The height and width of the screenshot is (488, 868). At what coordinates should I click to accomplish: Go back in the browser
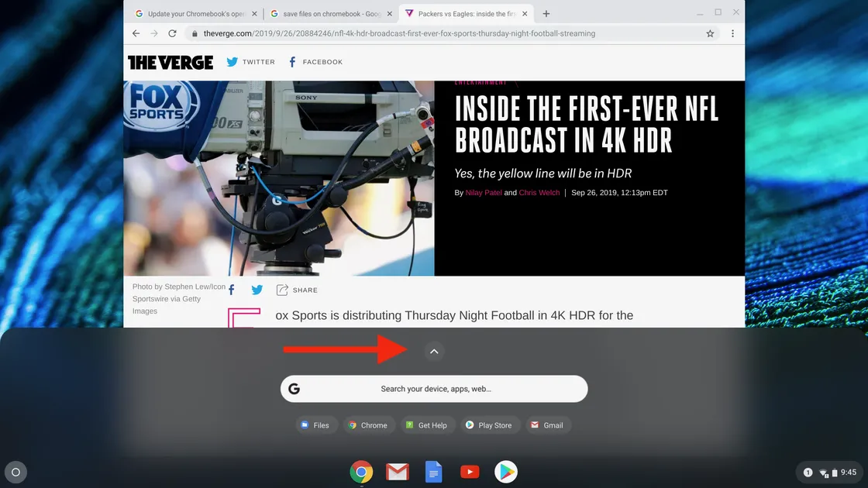136,33
